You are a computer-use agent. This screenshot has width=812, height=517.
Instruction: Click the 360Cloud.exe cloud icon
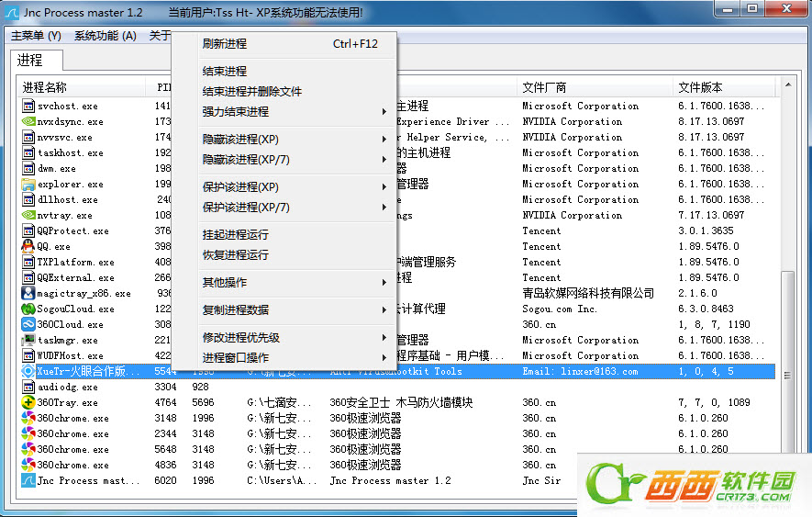point(28,324)
